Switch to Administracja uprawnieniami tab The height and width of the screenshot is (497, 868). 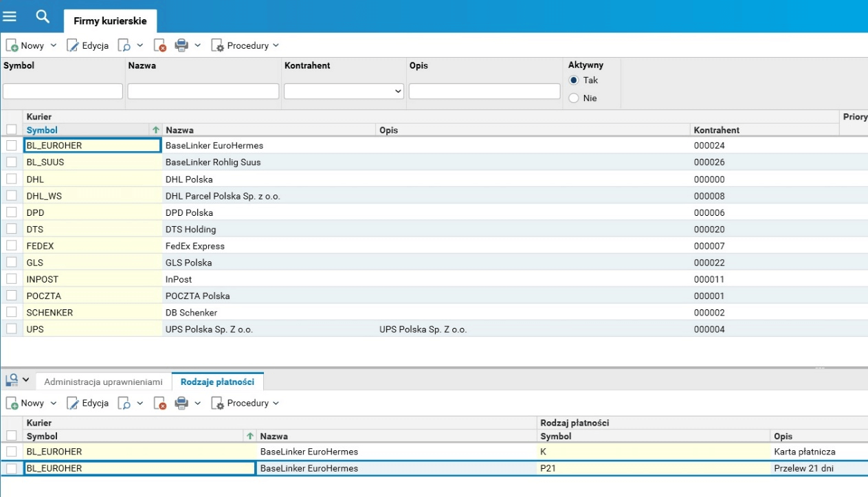click(x=103, y=382)
